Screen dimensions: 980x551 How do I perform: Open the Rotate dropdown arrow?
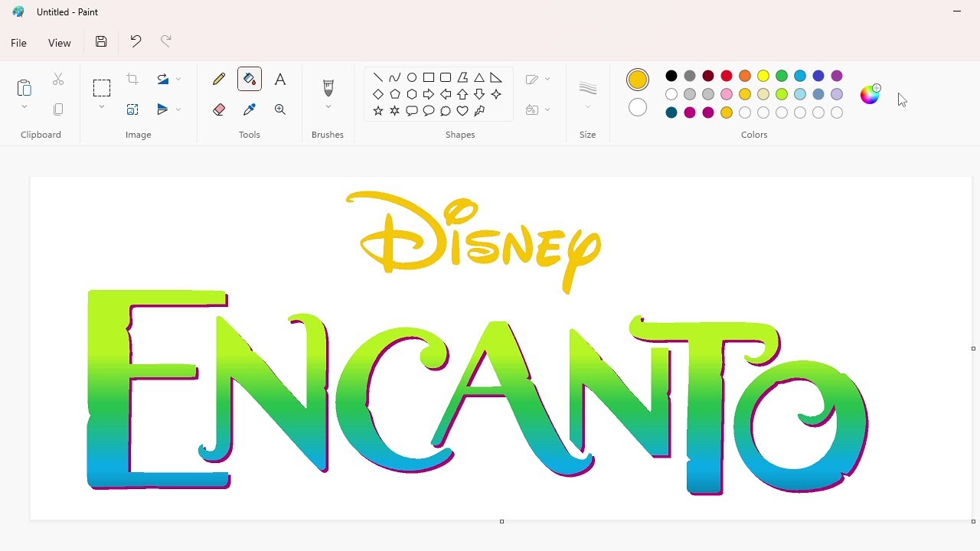pos(179,79)
